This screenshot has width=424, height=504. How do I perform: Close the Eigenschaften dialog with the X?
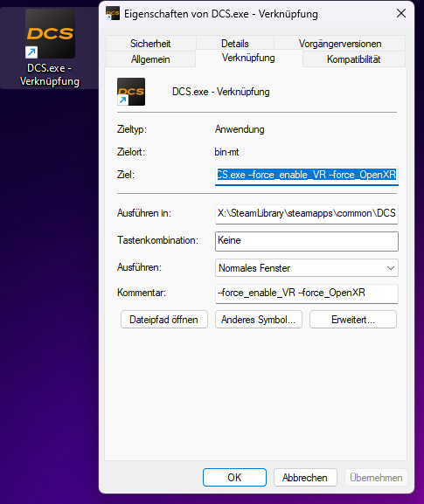(401, 13)
